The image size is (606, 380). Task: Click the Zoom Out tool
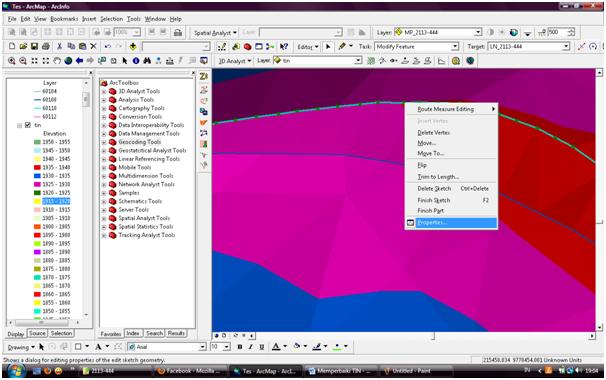(23, 61)
